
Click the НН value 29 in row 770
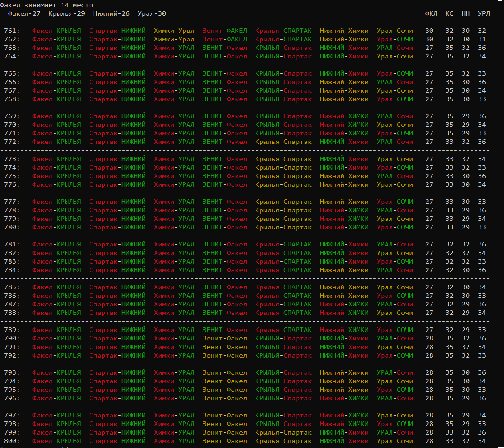tap(466, 125)
